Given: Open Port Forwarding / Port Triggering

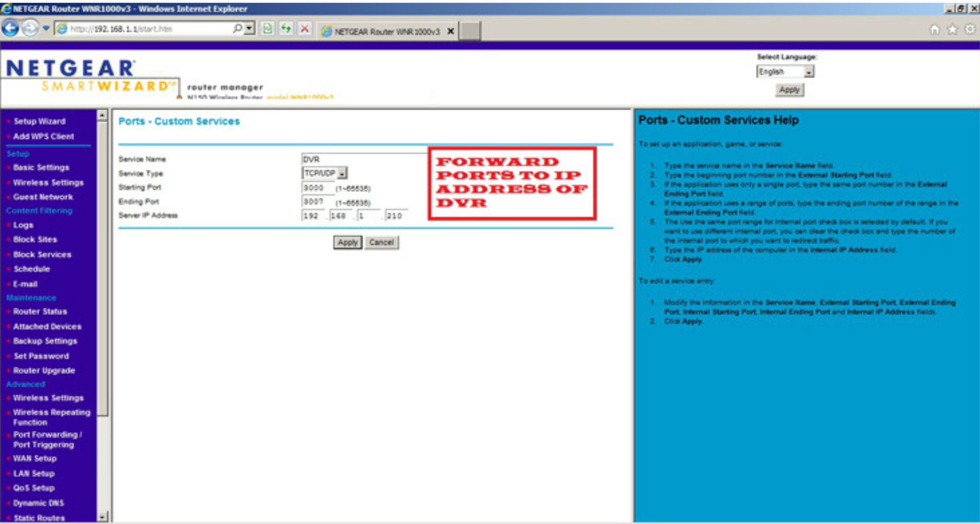Looking at the screenshot, I should coord(47,440).
